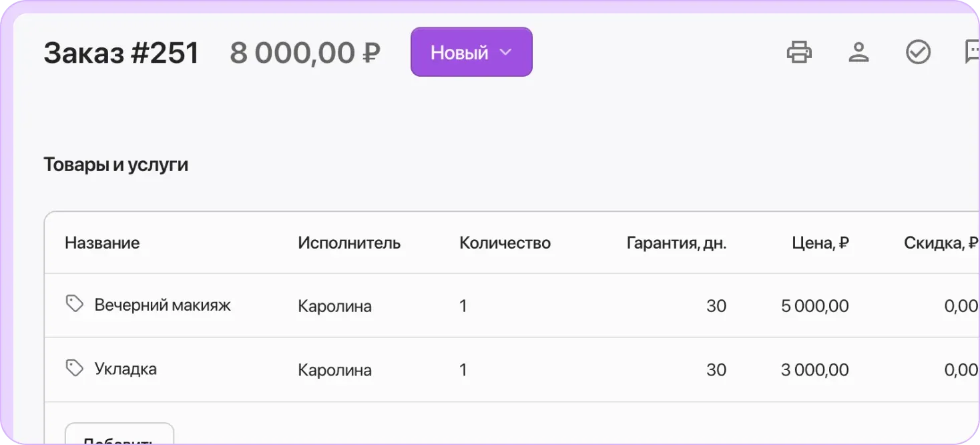Click the tag icon next to Вечерний макияж

click(73, 305)
